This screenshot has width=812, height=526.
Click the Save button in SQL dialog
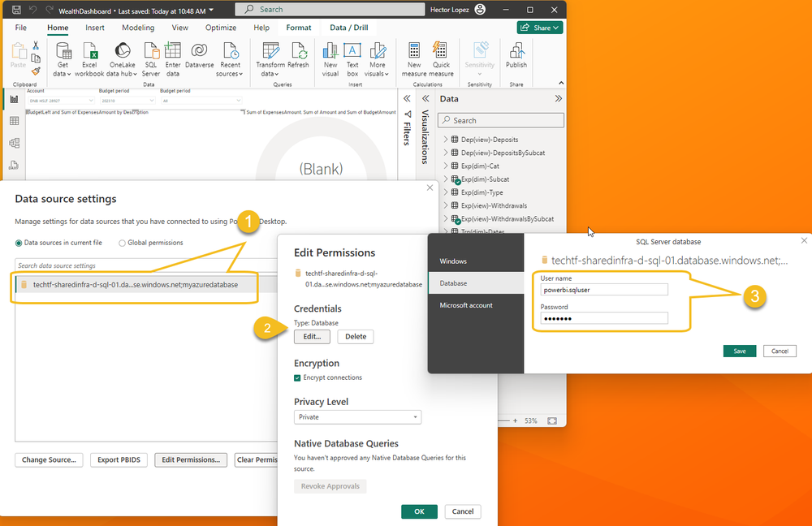click(740, 351)
